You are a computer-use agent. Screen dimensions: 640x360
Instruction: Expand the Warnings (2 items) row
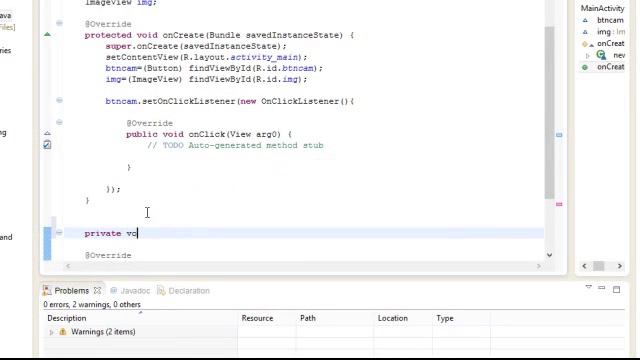coord(51,332)
